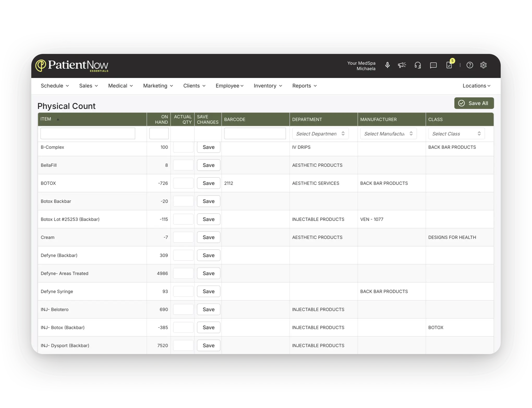Viewport: 532px width, 408px height.
Task: Click the CLASS column header
Action: 460,119
